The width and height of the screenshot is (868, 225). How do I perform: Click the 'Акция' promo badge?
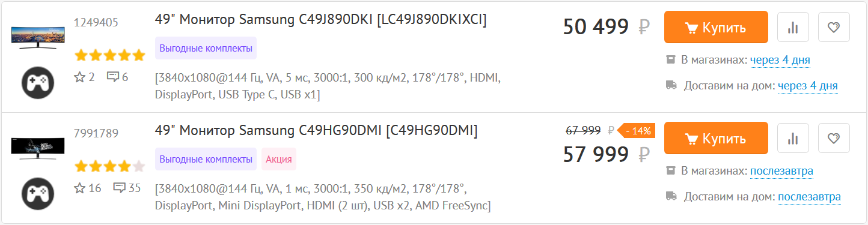click(279, 159)
